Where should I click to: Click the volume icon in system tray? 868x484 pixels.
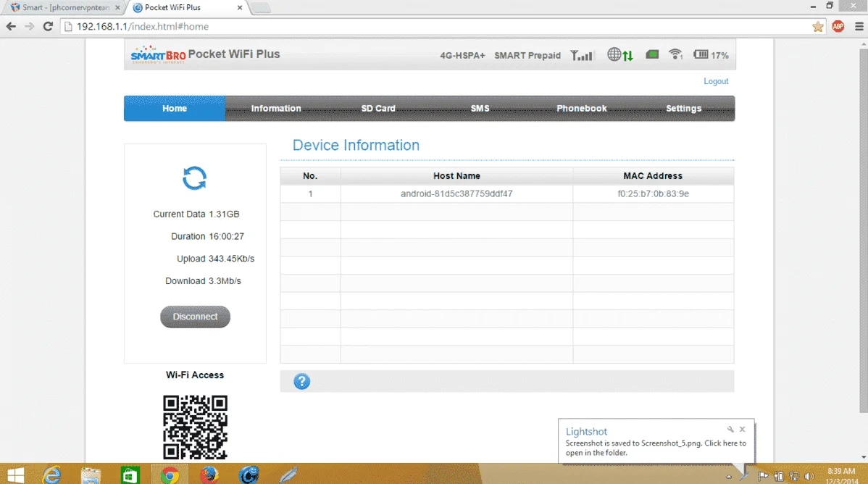[x=809, y=476]
